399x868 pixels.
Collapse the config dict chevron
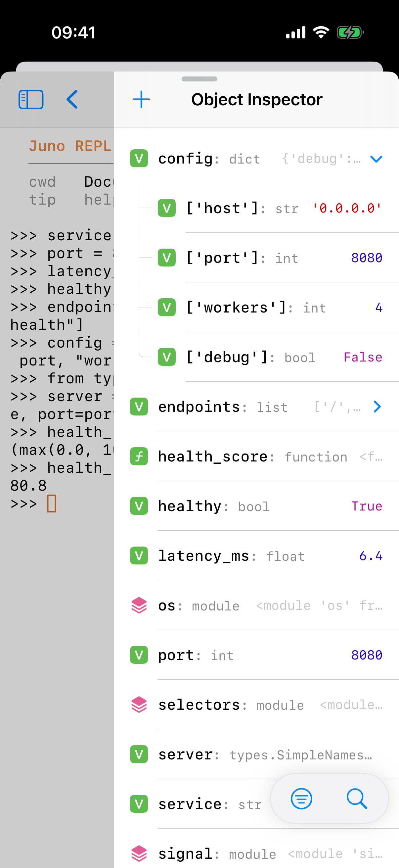pyautogui.click(x=376, y=159)
